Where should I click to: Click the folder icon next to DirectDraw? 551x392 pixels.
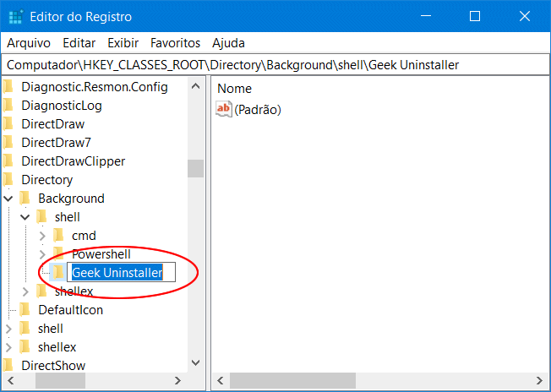(x=8, y=124)
